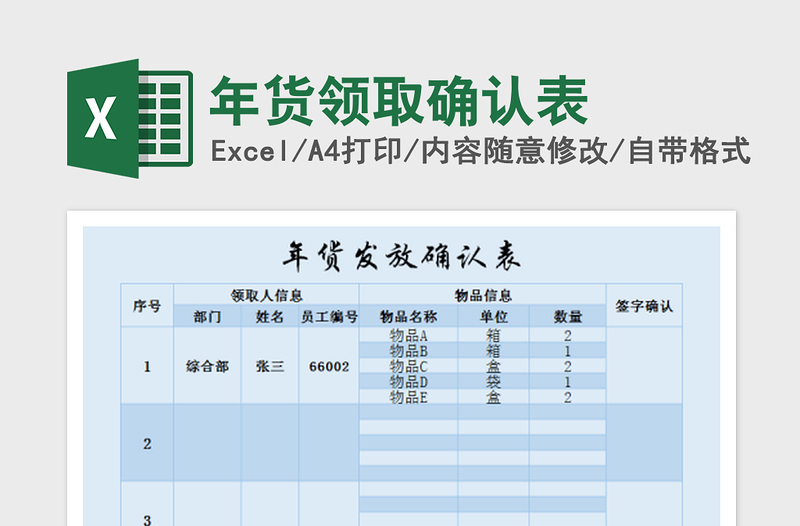Click the quantity cell for 物品B
This screenshot has width=800, height=526.
[567, 350]
